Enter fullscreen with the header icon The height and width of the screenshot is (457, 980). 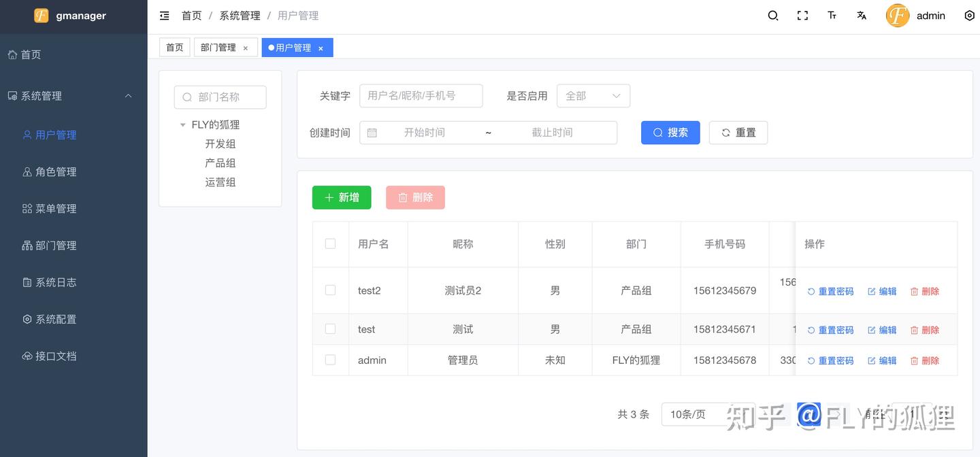(802, 16)
